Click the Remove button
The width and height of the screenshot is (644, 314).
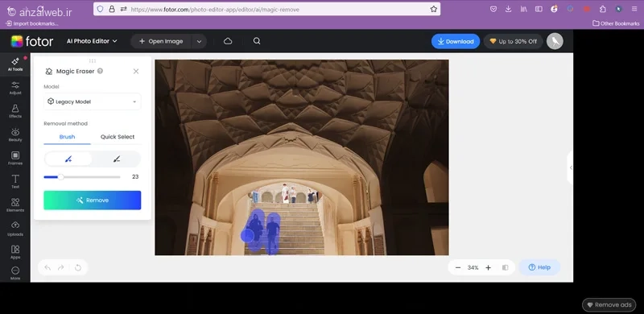(x=93, y=200)
